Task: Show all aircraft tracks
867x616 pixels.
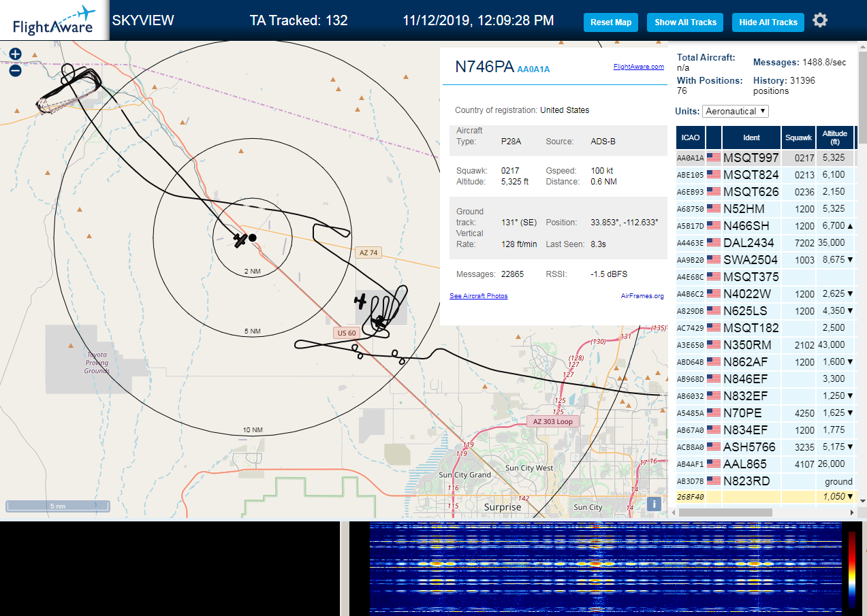Action: (685, 22)
